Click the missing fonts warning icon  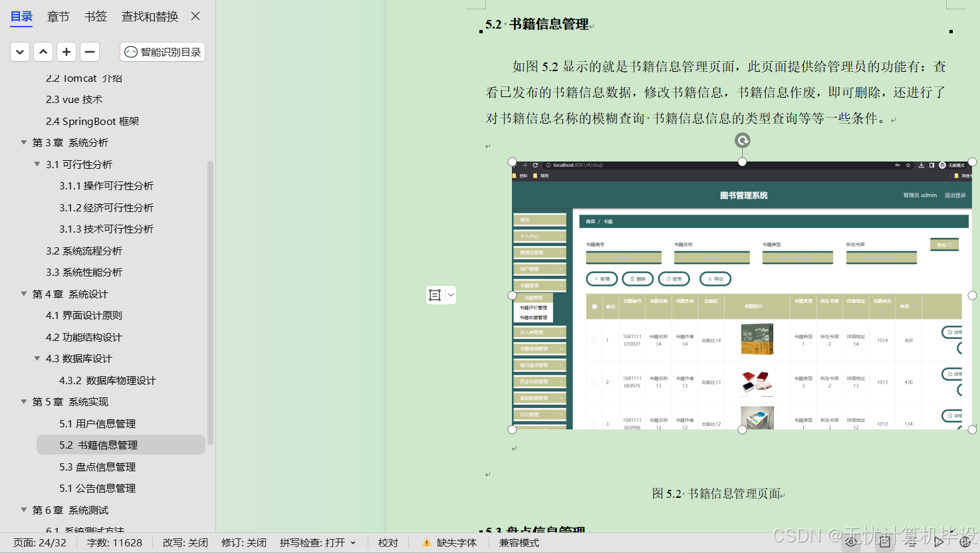pyautogui.click(x=426, y=542)
